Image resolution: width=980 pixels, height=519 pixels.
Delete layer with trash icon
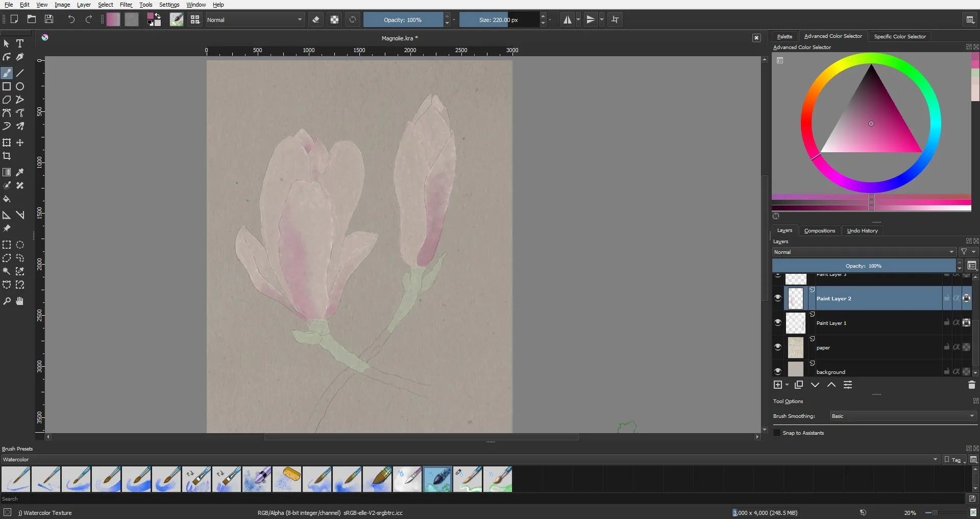click(x=971, y=385)
